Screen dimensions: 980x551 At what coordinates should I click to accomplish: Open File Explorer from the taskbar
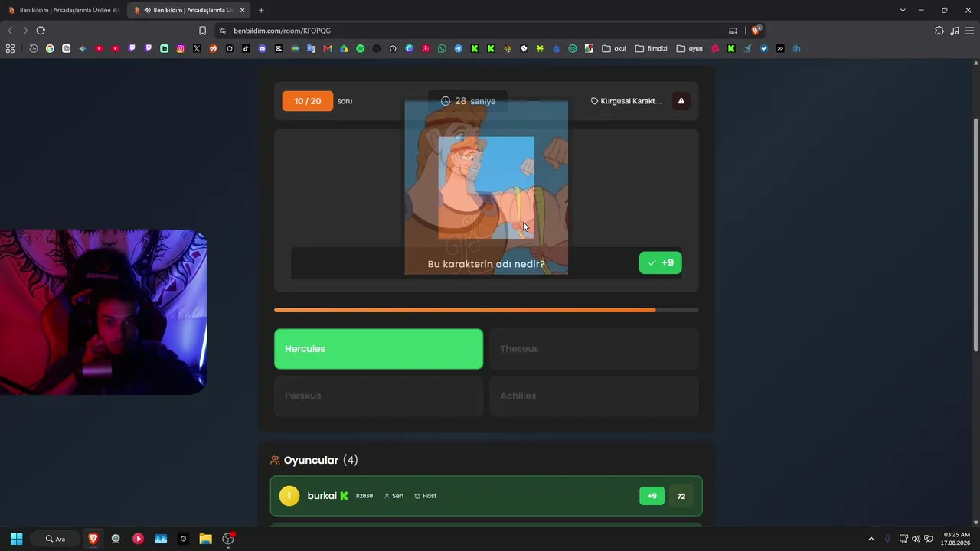point(205,539)
